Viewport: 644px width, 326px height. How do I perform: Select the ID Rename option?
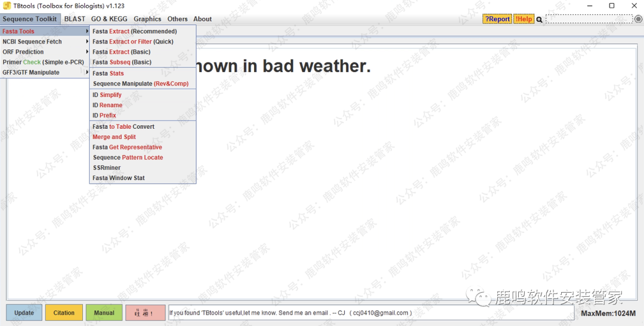107,105
